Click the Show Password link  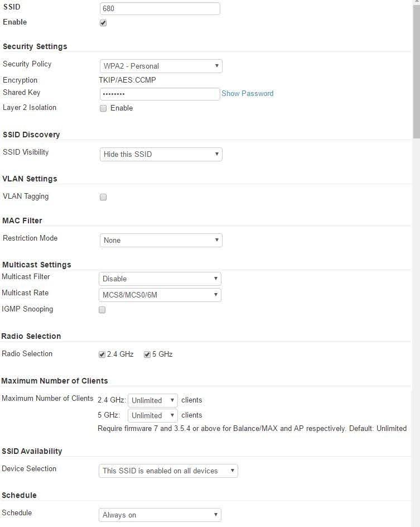click(x=247, y=94)
